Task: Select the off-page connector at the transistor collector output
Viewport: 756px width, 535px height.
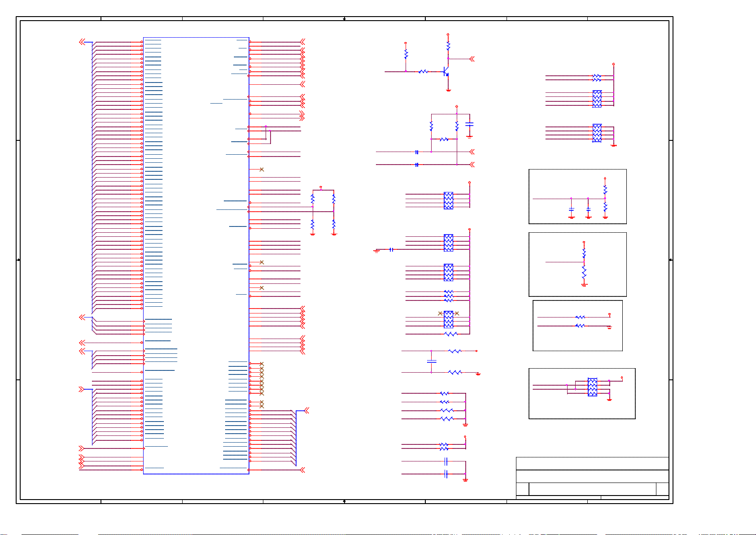Action: coord(472,59)
